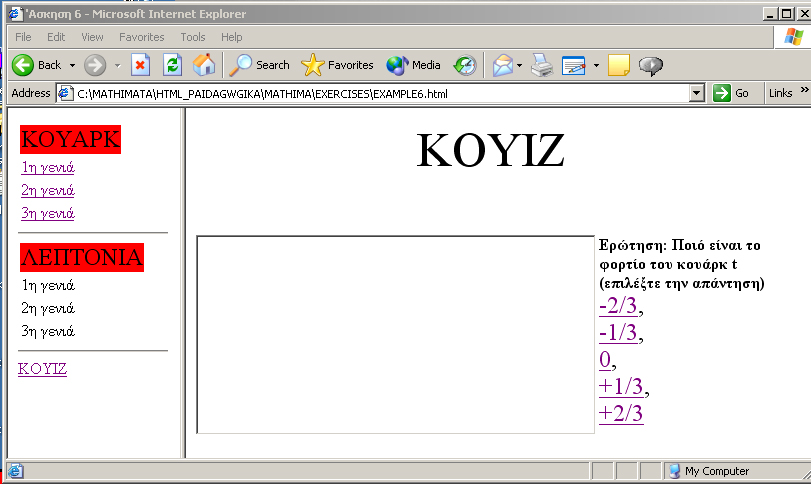Click the Forward arrow button
Screen dimensions: 811x484
pyautogui.click(x=95, y=65)
